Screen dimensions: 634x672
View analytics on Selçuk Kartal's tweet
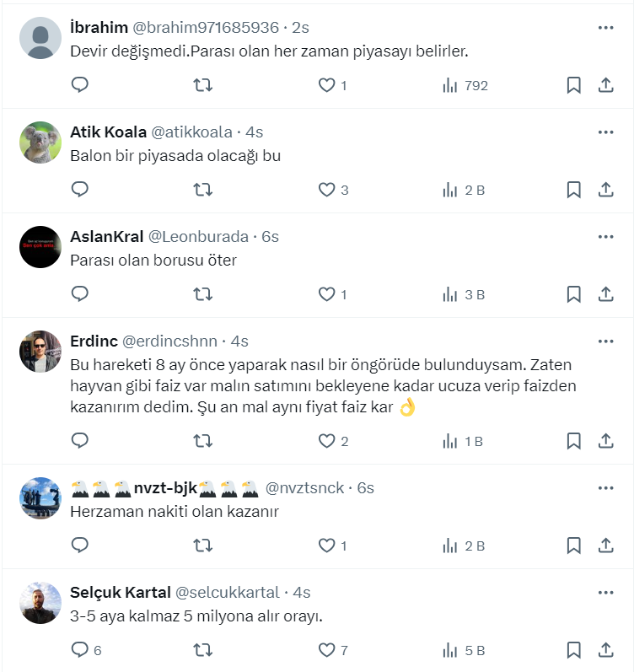pos(464,650)
